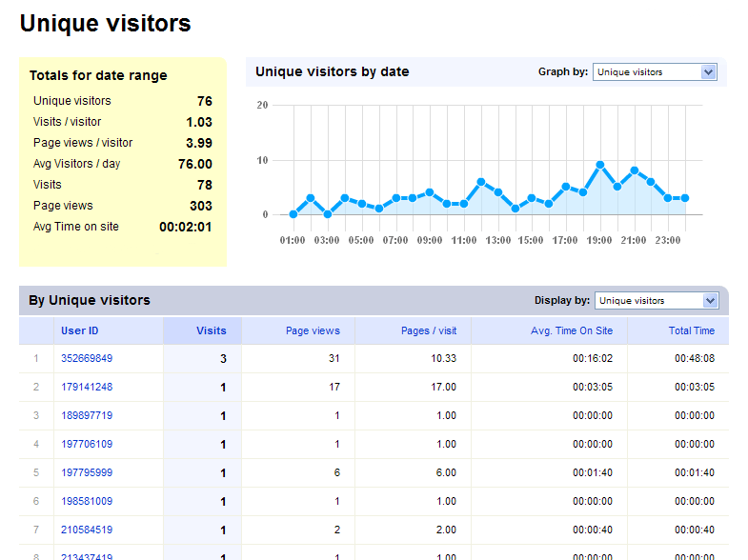748x560 pixels.
Task: Sort table by Visits column header
Action: tap(211, 330)
